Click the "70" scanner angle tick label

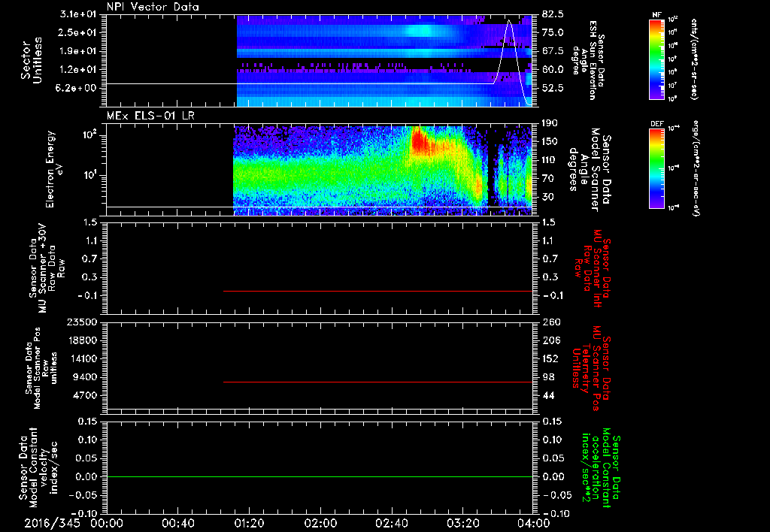[x=547, y=178]
